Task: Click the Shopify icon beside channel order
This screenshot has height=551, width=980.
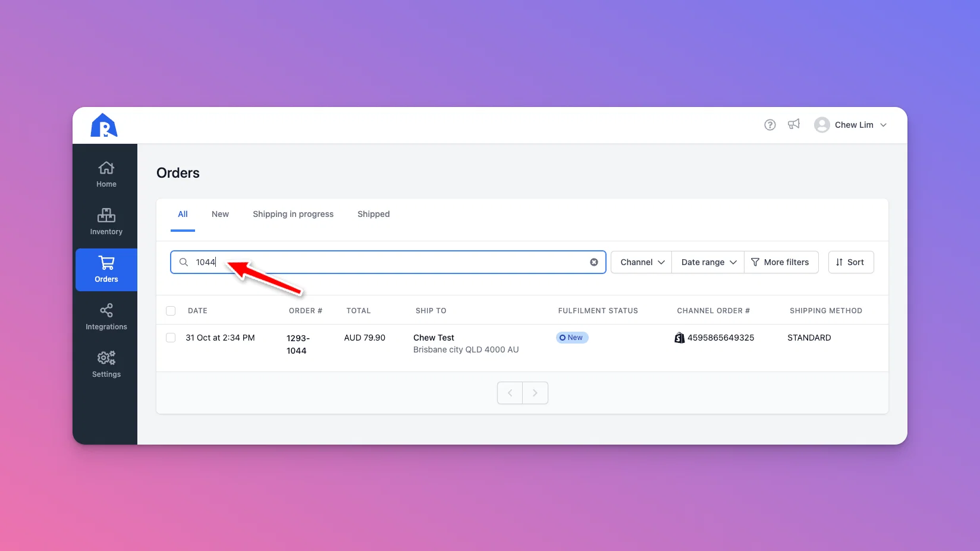Action: 680,338
